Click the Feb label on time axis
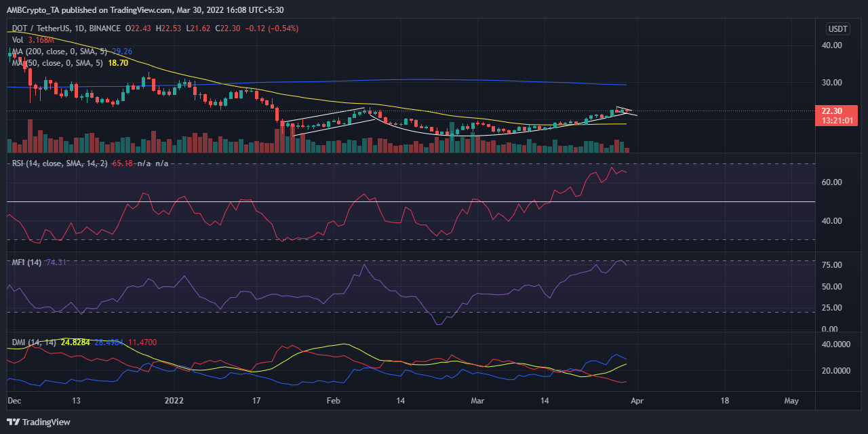This screenshot has width=868, height=434. pos(334,401)
